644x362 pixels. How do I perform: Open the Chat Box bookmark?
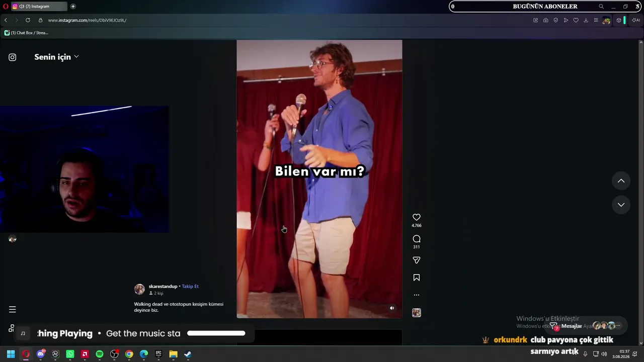[x=26, y=33]
